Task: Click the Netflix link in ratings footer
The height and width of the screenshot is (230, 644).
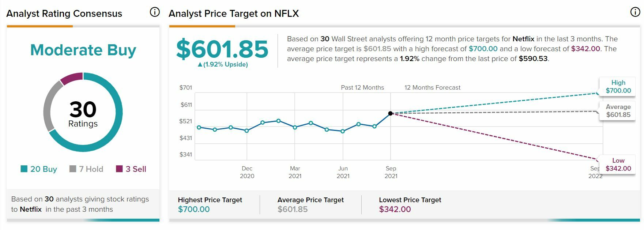Action: coord(31,209)
